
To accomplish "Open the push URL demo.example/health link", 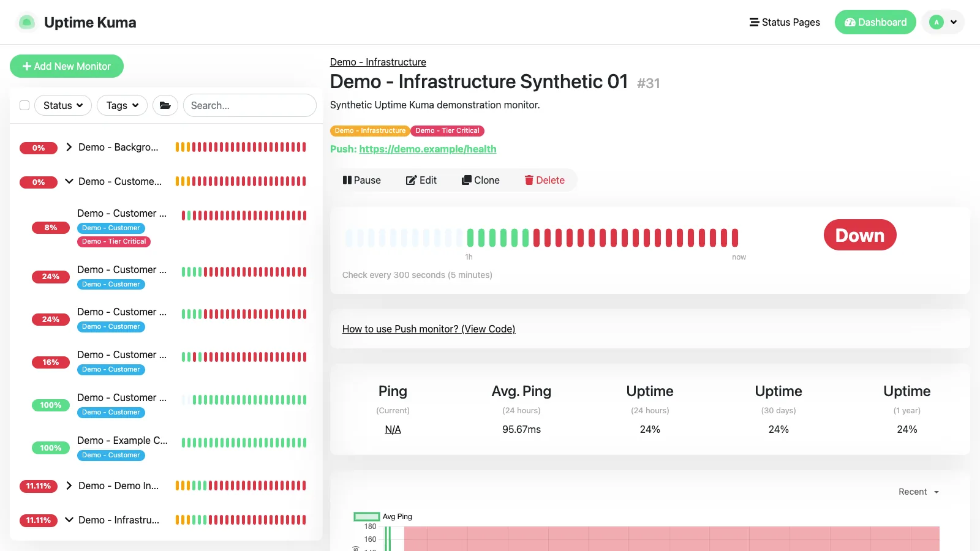I will [428, 149].
